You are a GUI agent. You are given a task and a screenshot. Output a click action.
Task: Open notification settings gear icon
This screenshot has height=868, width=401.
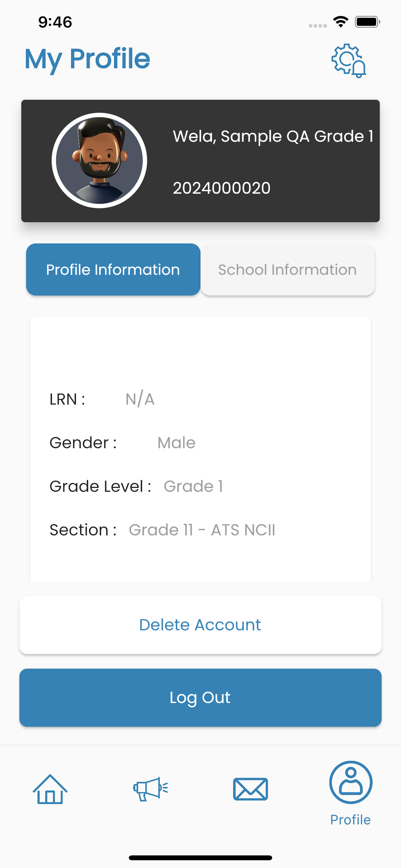(x=349, y=61)
